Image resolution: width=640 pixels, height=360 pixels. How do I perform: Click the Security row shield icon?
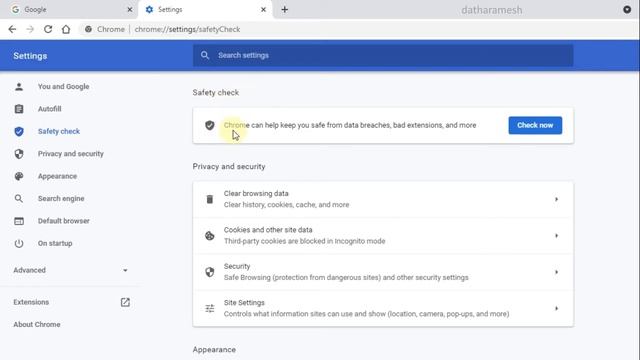(x=209, y=272)
